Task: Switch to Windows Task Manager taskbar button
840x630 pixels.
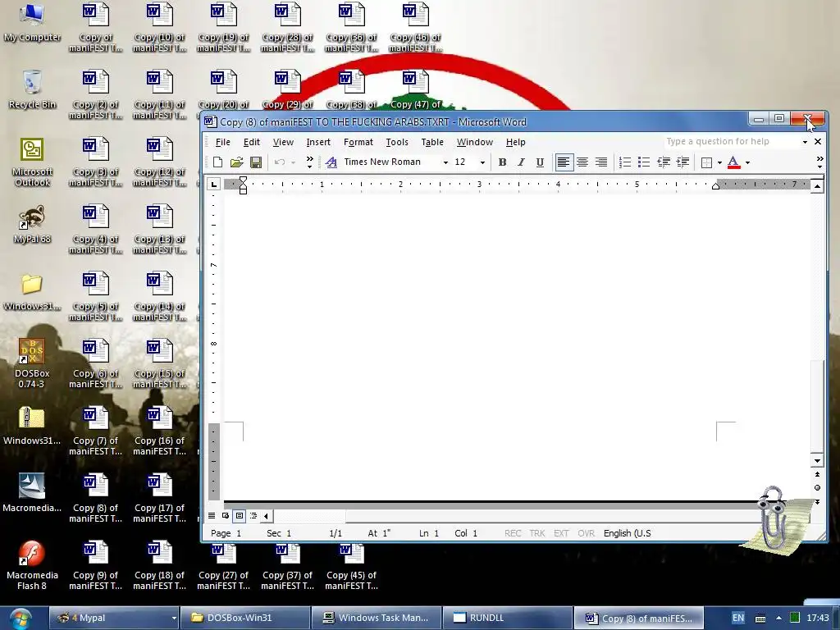Action: tap(376, 618)
